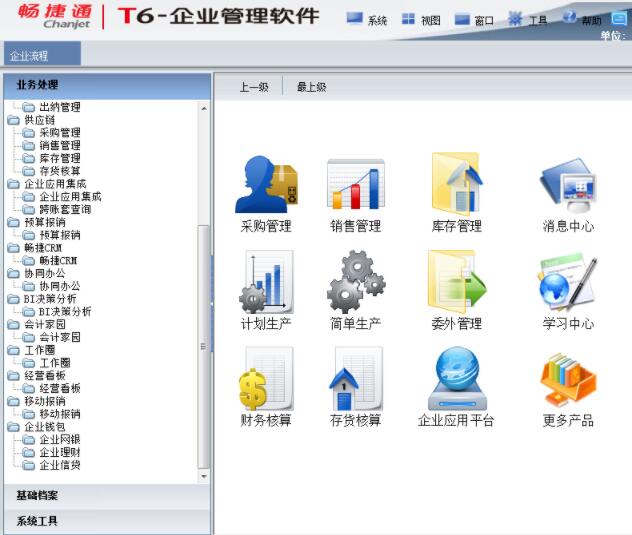
Task: Open the 窗口 menu
Action: tap(474, 20)
